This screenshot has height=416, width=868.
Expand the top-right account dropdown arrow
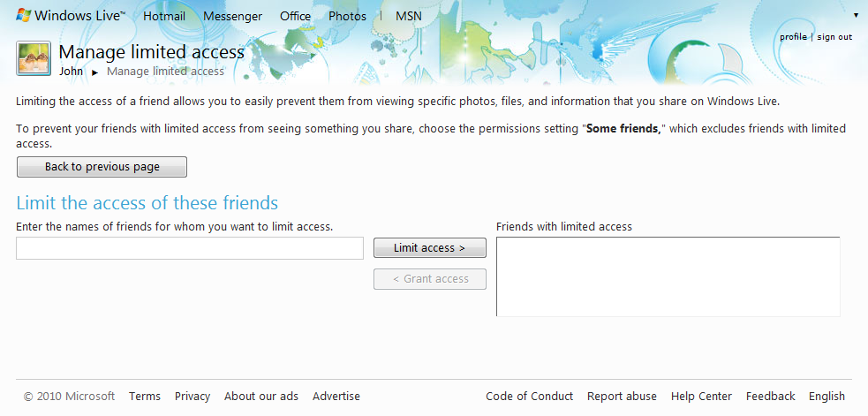pyautogui.click(x=856, y=16)
